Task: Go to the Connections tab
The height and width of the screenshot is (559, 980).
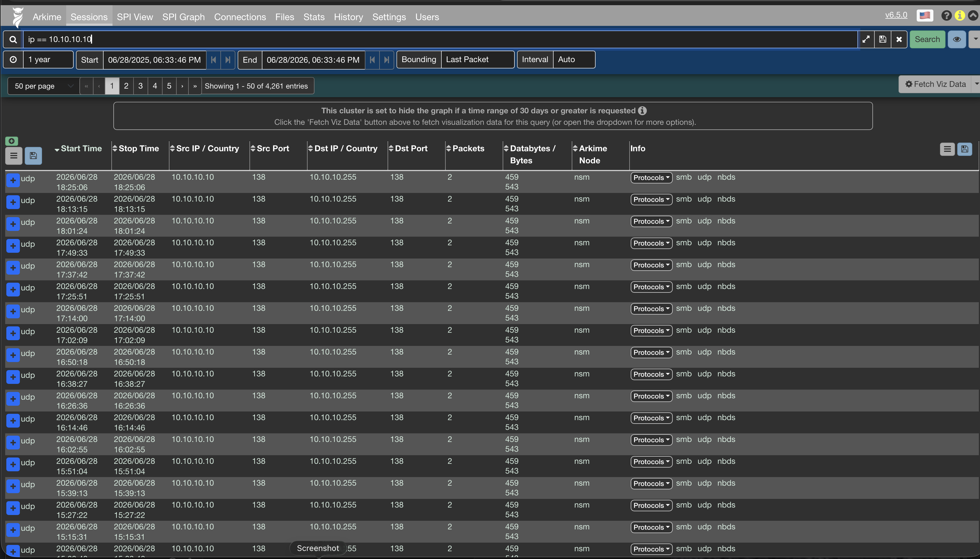Action: pyautogui.click(x=240, y=17)
